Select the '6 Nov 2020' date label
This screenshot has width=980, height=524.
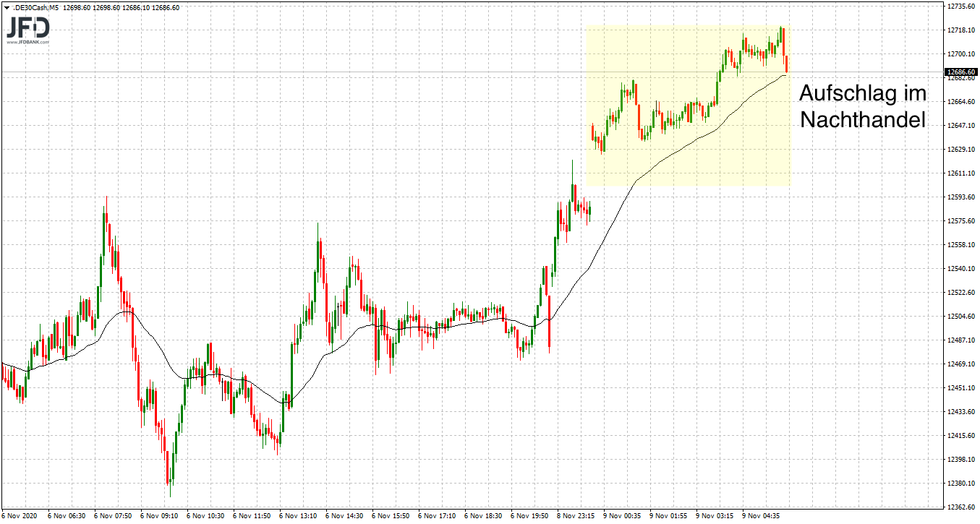pos(21,517)
